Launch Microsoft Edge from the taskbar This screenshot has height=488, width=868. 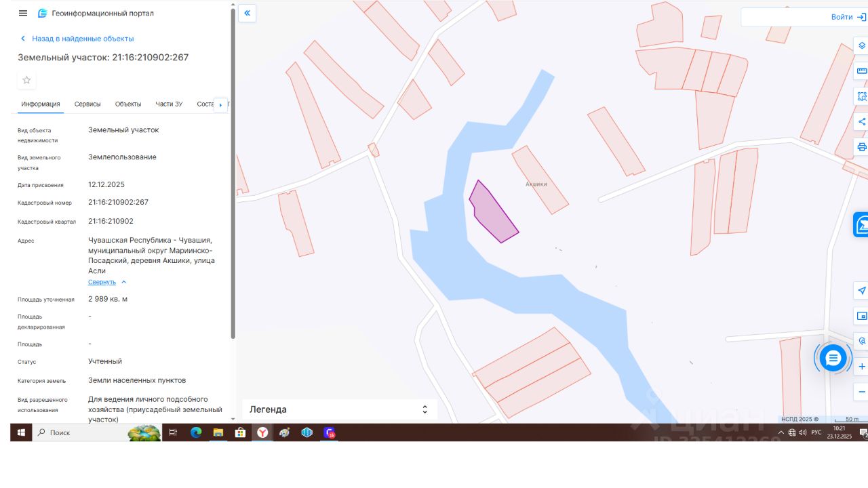point(196,432)
